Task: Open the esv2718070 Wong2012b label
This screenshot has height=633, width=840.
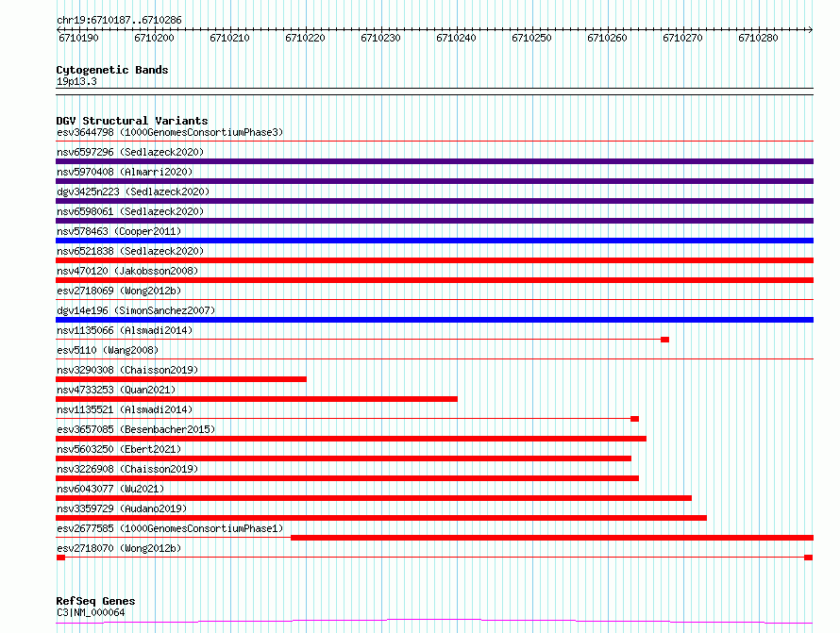Action: pyautogui.click(x=119, y=548)
